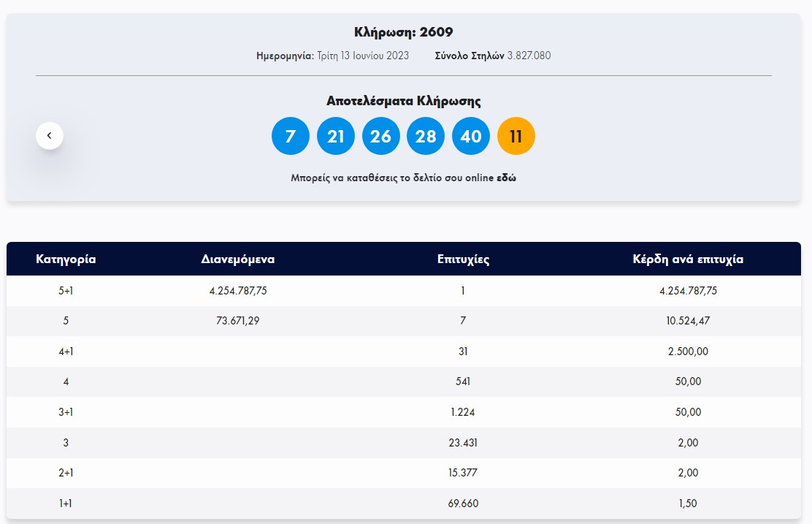
Task: Click the blue 26 draw ball
Action: [x=380, y=136]
